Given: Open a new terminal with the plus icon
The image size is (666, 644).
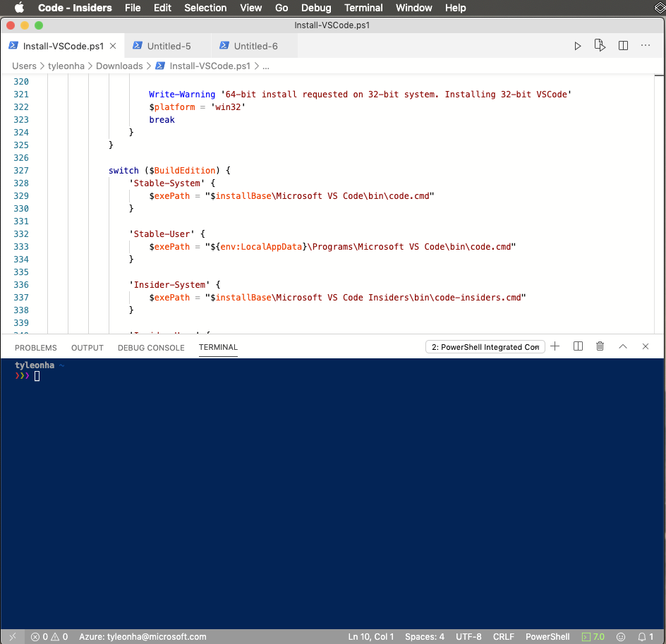Looking at the screenshot, I should pos(555,346).
